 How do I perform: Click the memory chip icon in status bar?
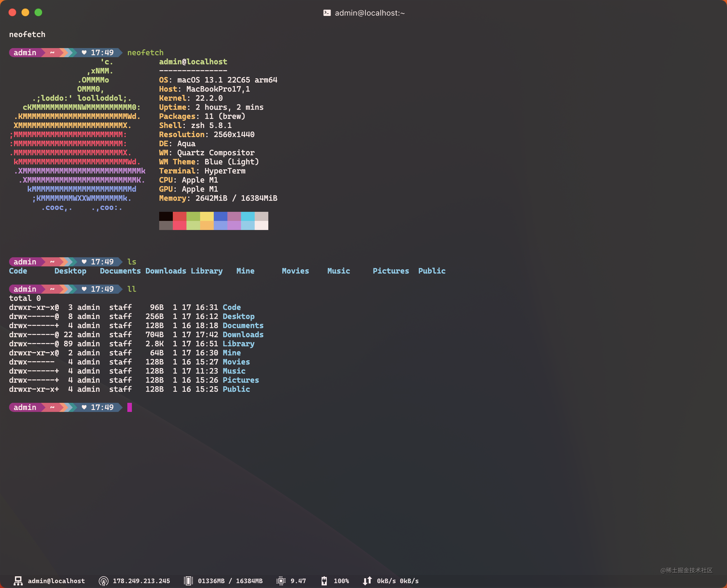[188, 581]
